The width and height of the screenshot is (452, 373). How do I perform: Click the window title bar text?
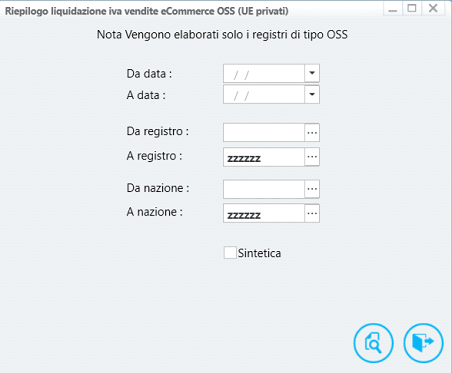(147, 11)
